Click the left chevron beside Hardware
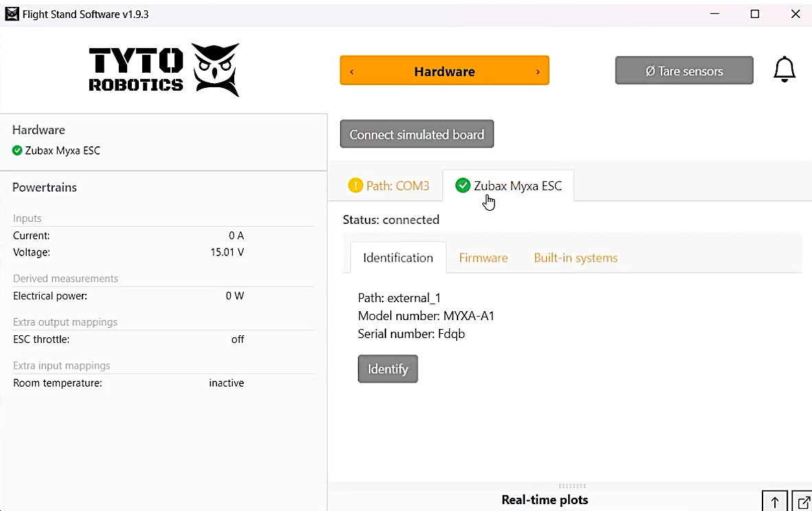Screen dimensions: 812x511 pyautogui.click(x=352, y=71)
